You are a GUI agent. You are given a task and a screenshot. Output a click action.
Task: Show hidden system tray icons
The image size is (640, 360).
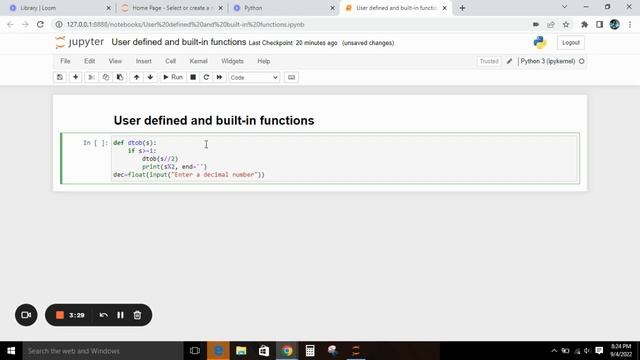[x=554, y=351]
